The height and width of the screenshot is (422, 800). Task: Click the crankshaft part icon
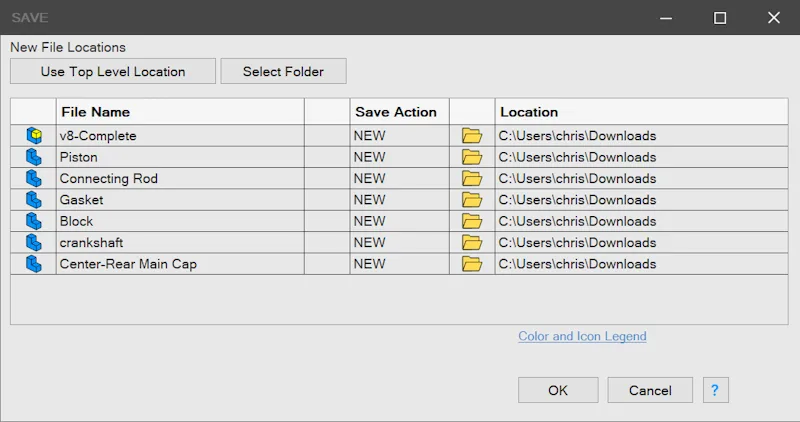[x=34, y=243]
